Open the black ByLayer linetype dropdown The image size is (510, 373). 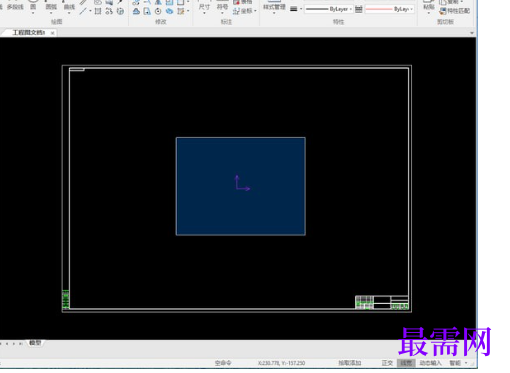[x=328, y=9]
